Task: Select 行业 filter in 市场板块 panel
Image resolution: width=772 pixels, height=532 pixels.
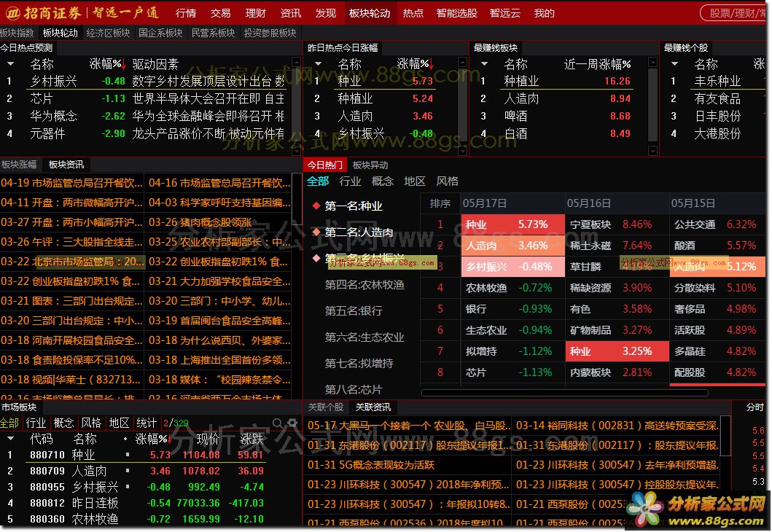Action: [x=36, y=423]
